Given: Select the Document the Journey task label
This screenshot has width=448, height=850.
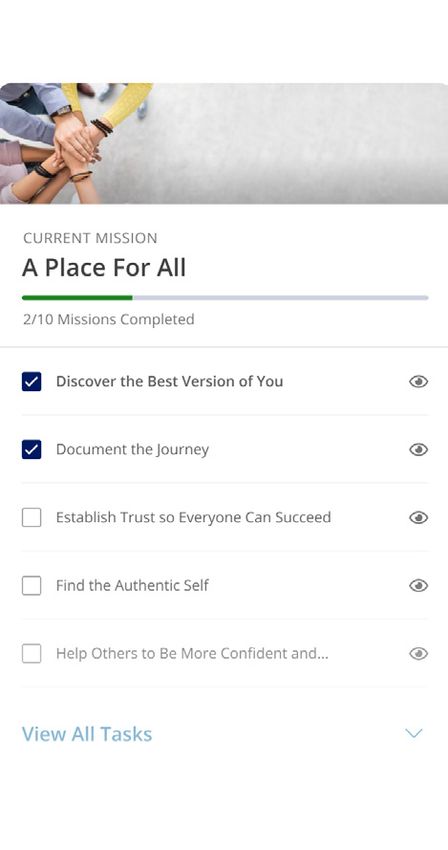Looking at the screenshot, I should pos(132,449).
